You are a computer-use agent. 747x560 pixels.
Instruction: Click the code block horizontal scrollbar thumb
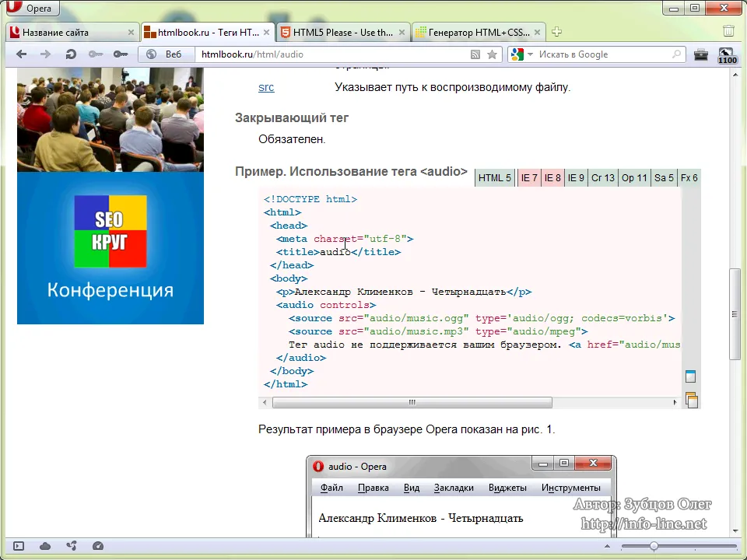[x=412, y=402]
